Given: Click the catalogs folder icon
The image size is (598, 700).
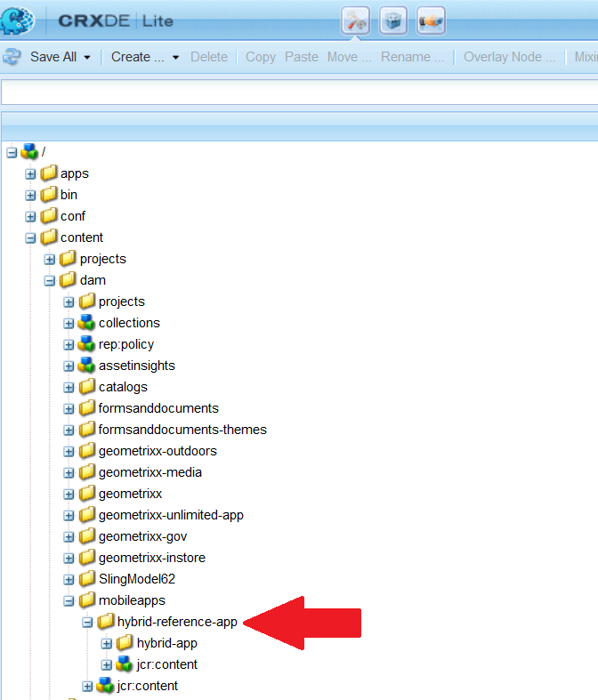Looking at the screenshot, I should 87,386.
